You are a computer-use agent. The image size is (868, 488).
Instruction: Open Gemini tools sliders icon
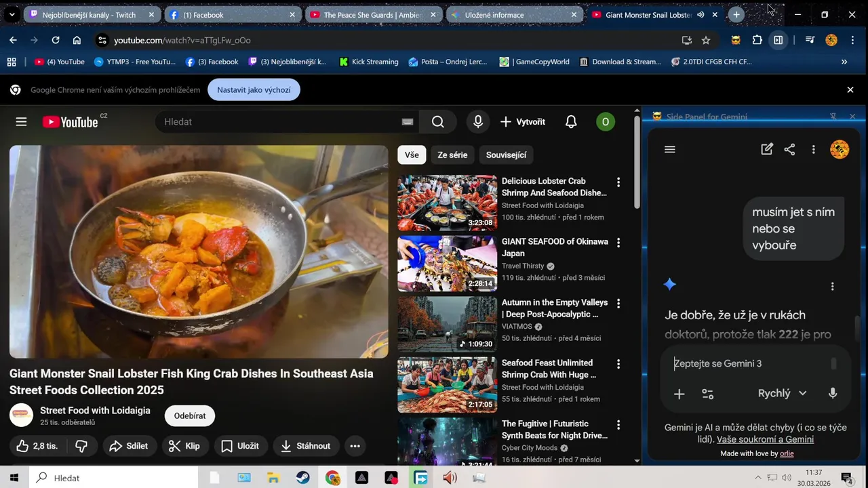tap(707, 394)
